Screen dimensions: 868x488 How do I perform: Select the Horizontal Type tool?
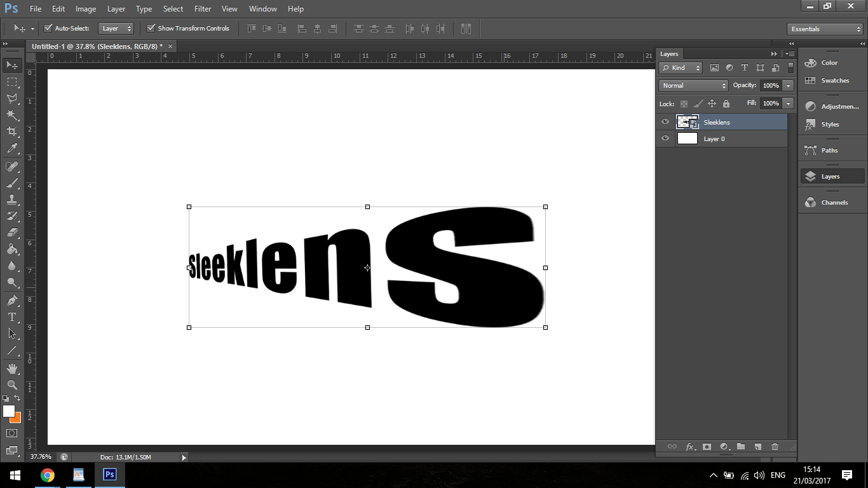pyautogui.click(x=12, y=317)
